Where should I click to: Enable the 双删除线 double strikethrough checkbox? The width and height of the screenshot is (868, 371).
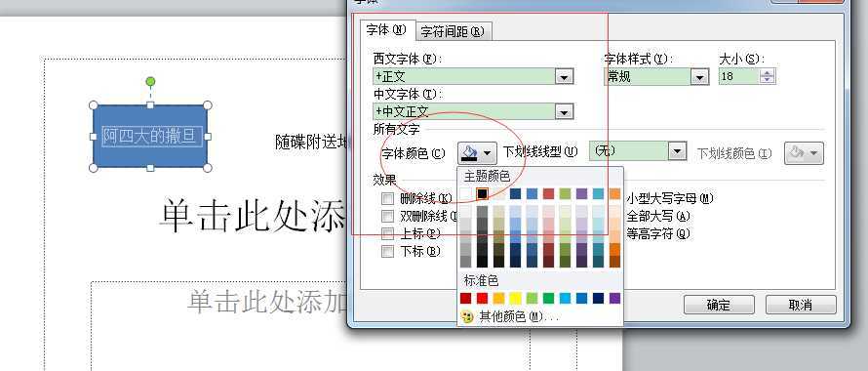pos(388,216)
